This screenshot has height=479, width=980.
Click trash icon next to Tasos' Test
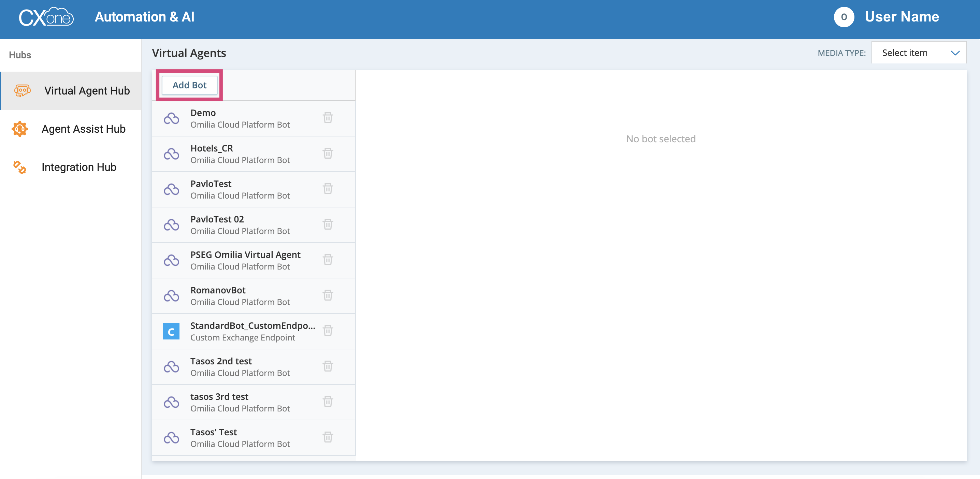pyautogui.click(x=328, y=437)
